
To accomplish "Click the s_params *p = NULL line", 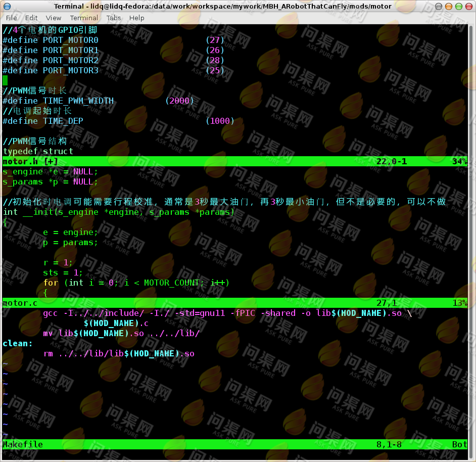I will [50, 181].
